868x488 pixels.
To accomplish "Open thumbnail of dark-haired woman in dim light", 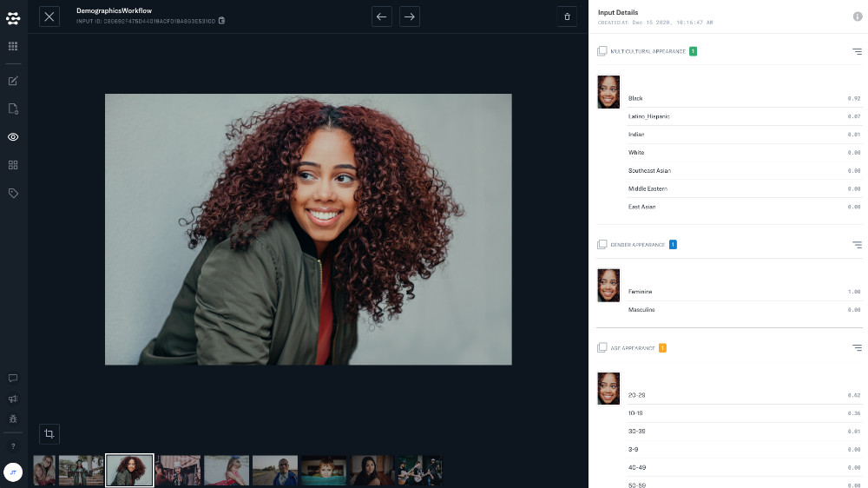I will click(372, 471).
